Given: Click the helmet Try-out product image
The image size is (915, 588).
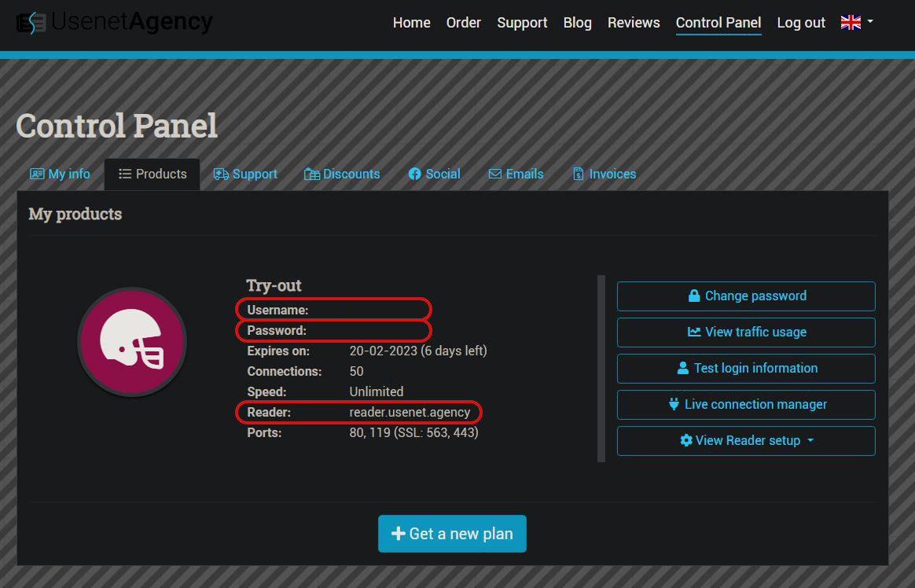Looking at the screenshot, I should [x=132, y=342].
